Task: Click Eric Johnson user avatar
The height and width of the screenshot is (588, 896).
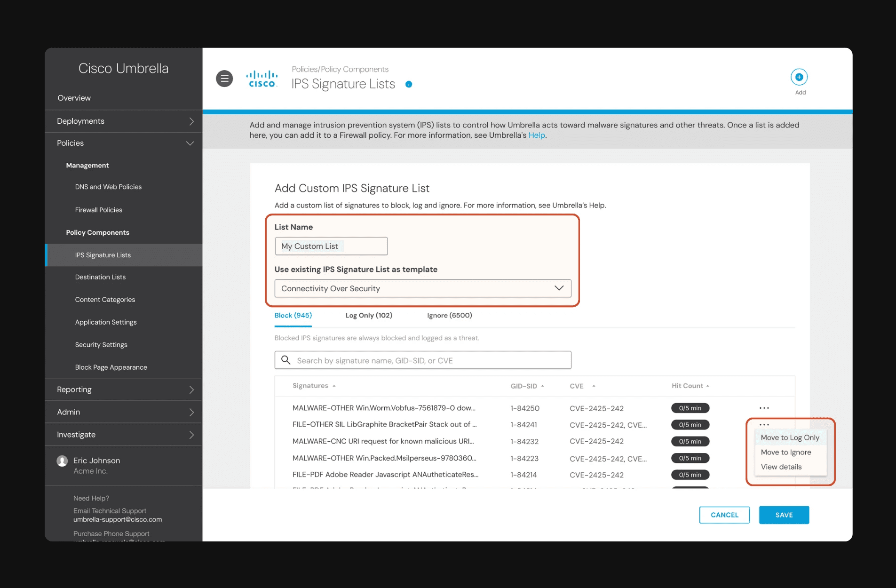Action: point(62,461)
